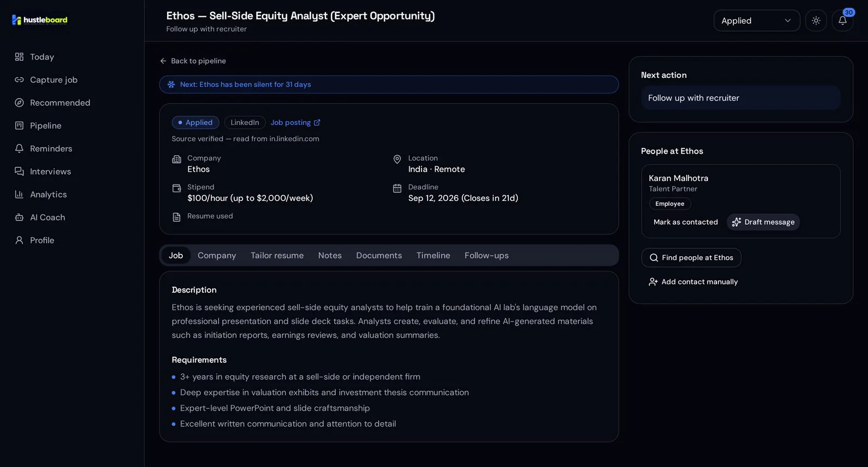Click the Sep 12, 2026 deadline text
The image size is (868, 467).
click(463, 198)
